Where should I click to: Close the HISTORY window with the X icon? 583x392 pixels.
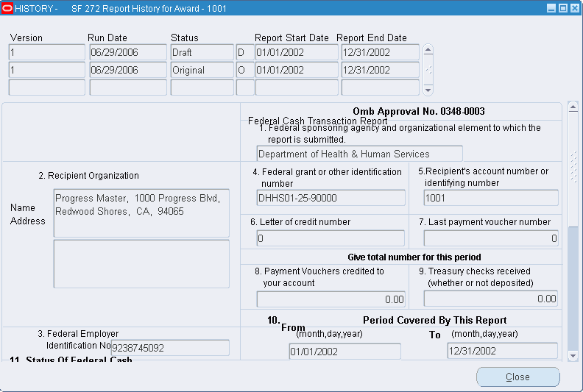pos(574,8)
